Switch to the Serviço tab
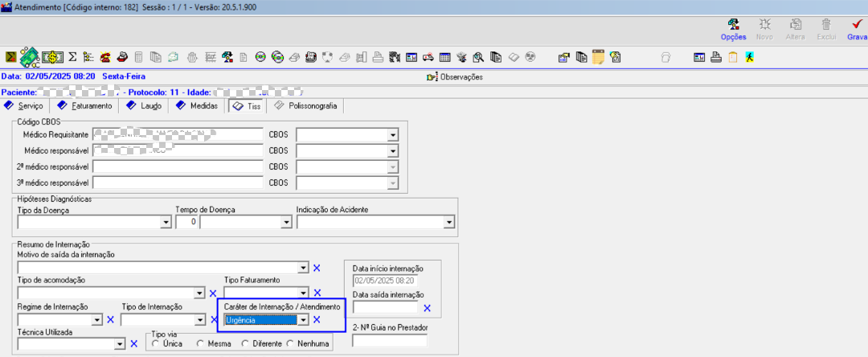The width and height of the screenshot is (868, 357). [24, 105]
